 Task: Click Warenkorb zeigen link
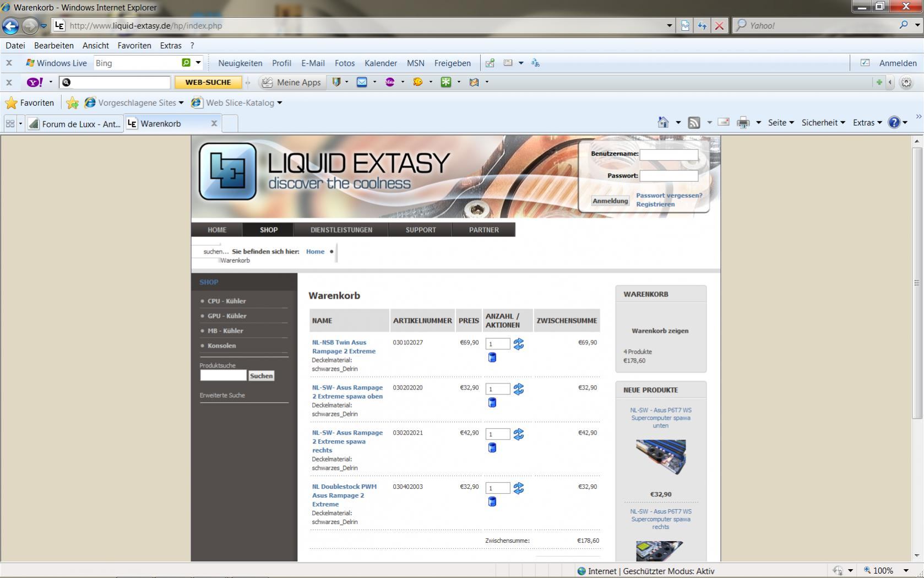(x=660, y=331)
